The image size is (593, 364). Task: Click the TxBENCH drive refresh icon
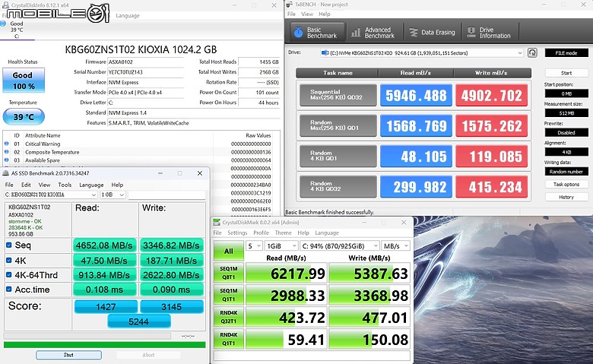pos(532,53)
